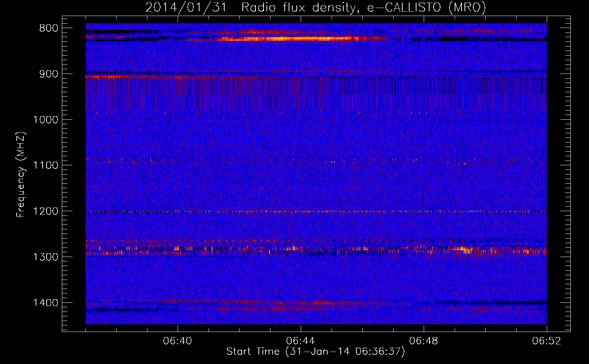Click the 06:48 time tick label
The height and width of the screenshot is (364, 589).
click(x=424, y=341)
